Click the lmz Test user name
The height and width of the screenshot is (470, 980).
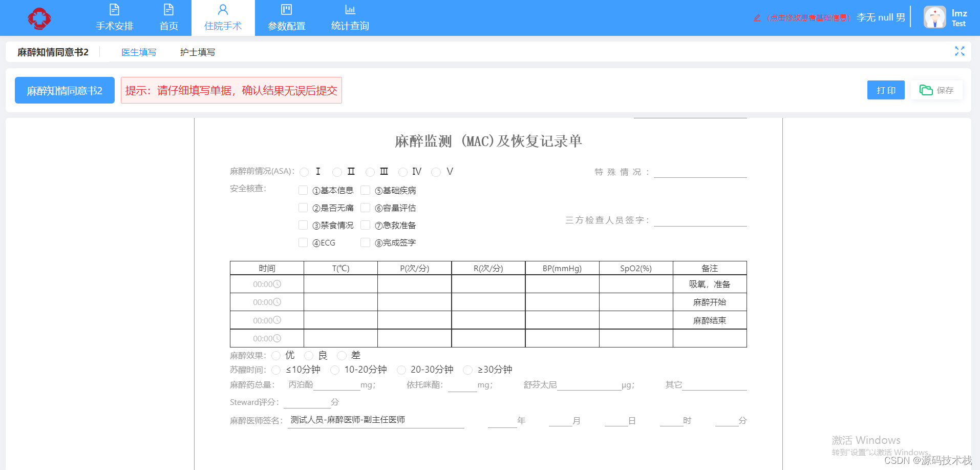click(959, 18)
